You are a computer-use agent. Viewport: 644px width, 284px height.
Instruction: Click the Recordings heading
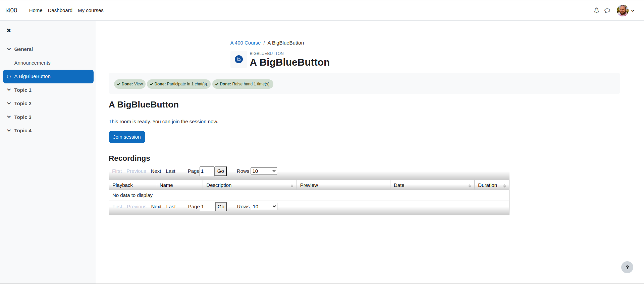pos(129,158)
